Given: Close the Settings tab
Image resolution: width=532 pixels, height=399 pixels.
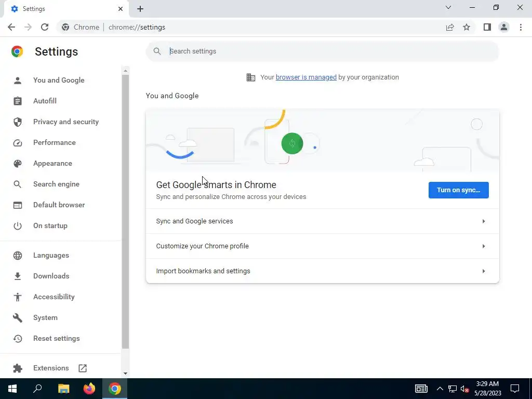Looking at the screenshot, I should click(121, 9).
